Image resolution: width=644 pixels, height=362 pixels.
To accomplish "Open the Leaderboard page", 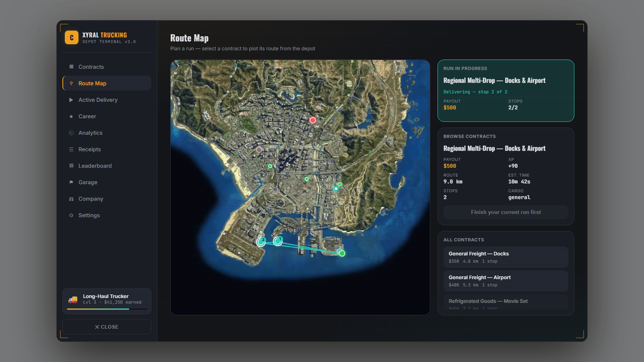I will (107, 166).
